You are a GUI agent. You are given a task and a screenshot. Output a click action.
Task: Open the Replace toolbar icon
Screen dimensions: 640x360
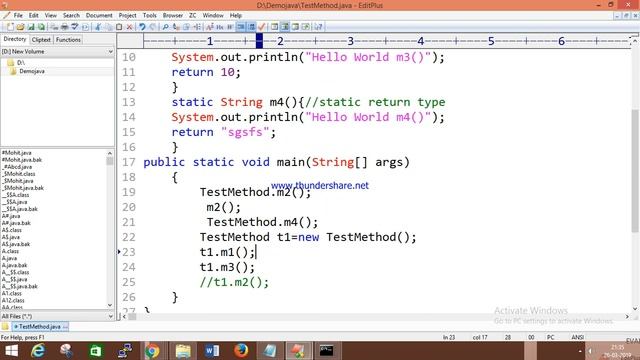pos(176,27)
